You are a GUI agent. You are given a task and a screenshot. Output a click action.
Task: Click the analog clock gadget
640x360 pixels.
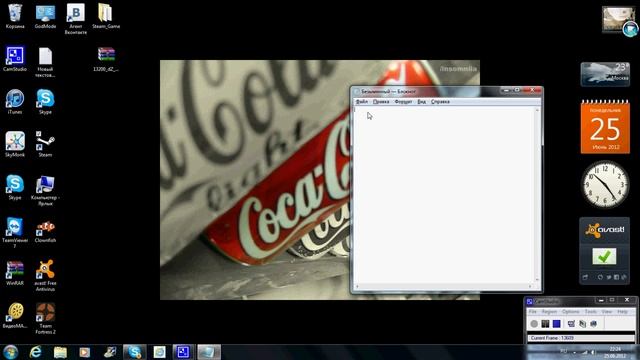[x=605, y=184]
